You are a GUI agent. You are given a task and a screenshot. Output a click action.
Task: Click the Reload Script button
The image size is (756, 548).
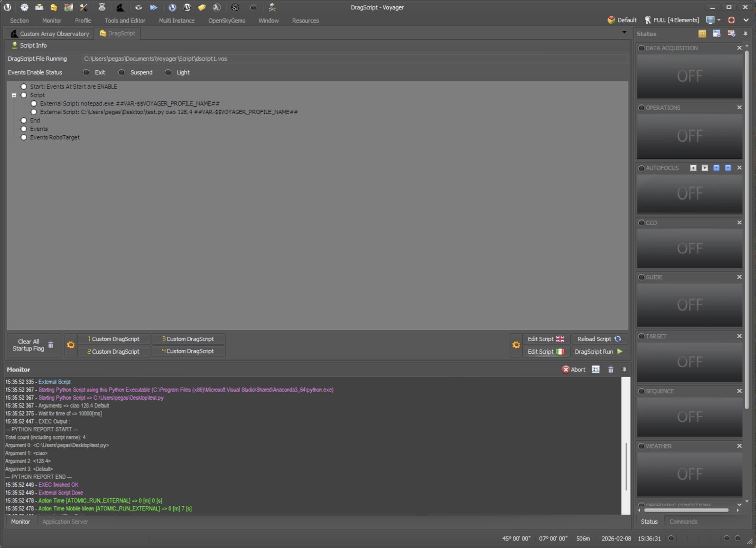598,339
